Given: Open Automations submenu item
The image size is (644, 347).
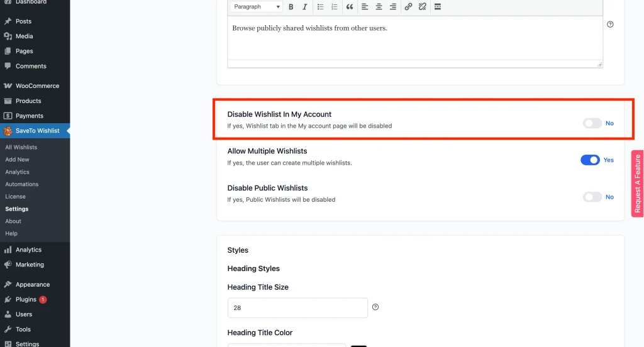Looking at the screenshot, I should [x=22, y=184].
